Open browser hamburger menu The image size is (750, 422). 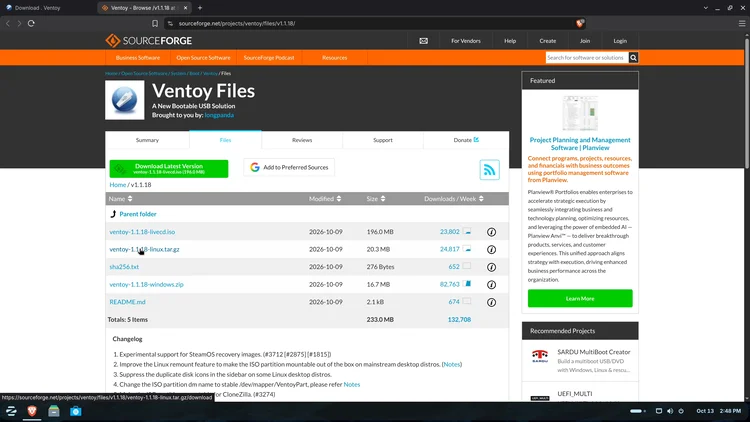(742, 23)
